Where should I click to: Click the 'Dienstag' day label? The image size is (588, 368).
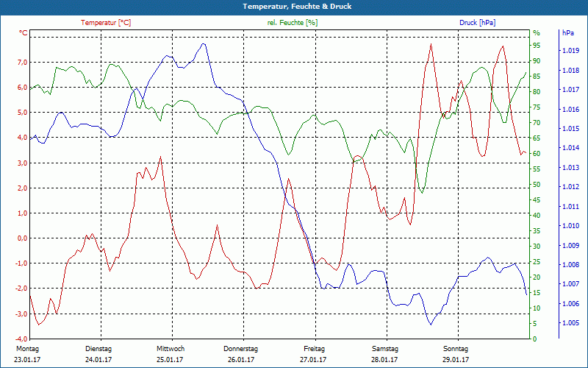coord(98,349)
